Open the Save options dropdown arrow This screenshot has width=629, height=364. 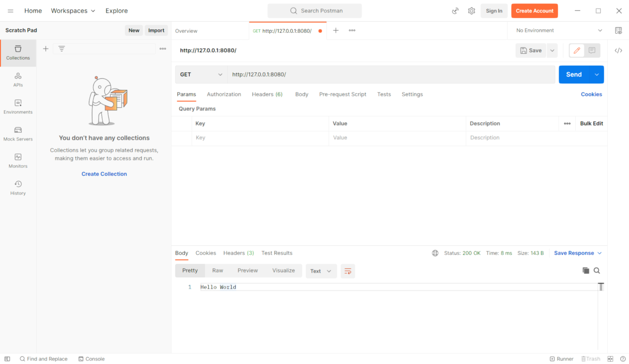552,51
